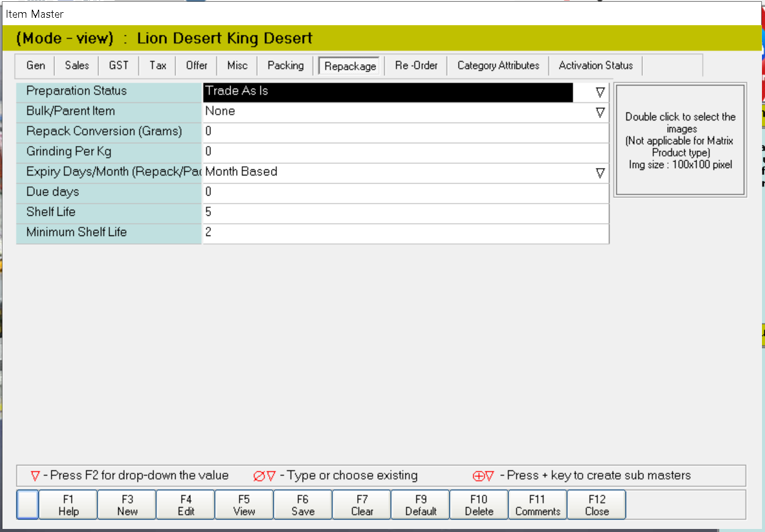Screen dimensions: 765x532
Task: Go to the Offer tab
Action: point(196,65)
